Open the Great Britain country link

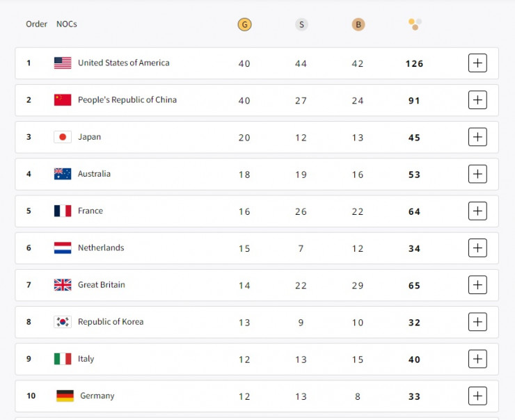pyautogui.click(x=102, y=285)
